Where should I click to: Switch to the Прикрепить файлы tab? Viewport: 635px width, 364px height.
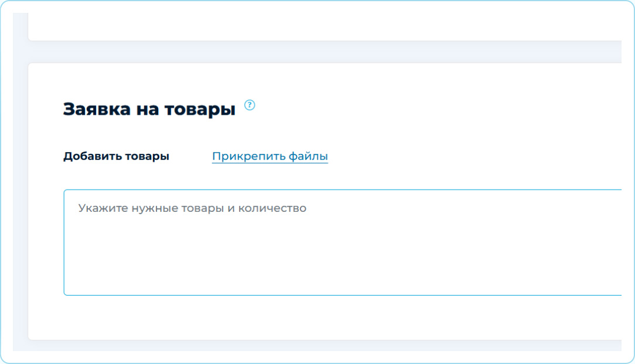(269, 156)
